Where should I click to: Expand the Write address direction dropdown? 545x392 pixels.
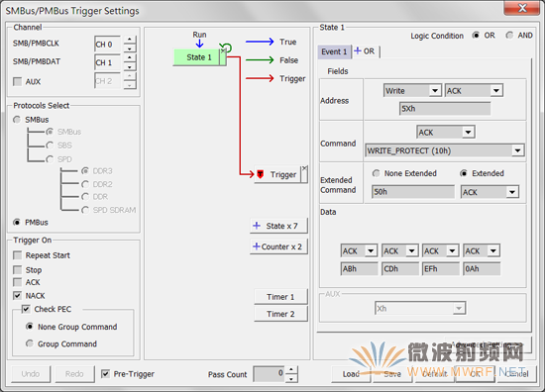435,91
